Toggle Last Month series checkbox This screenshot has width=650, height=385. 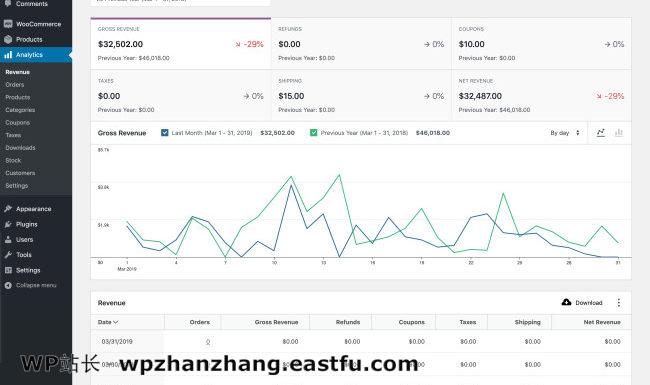[165, 133]
